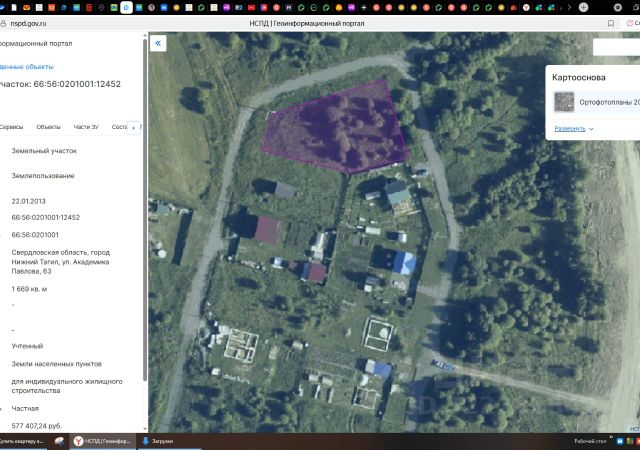Viewport: 640px width, 450px height.
Task: Click the quarter number 66:56:0201001
Action: tap(35, 235)
